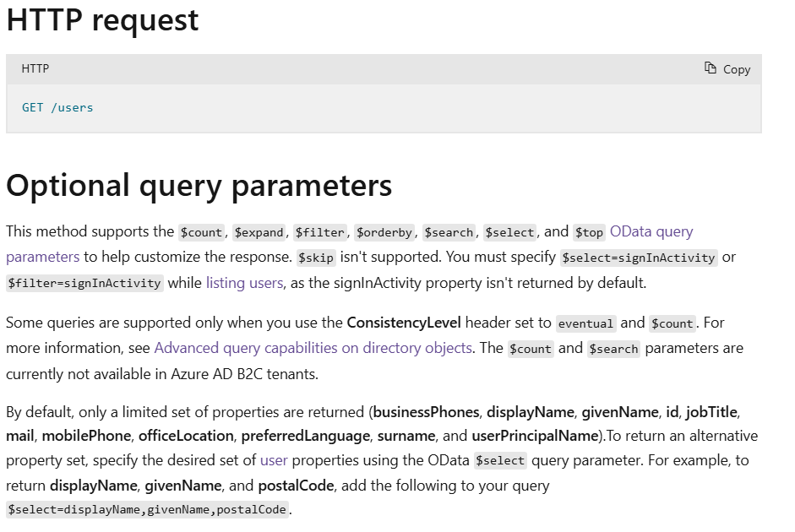The width and height of the screenshot is (795, 532).
Task: Click the HTTP request heading
Action: tap(102, 20)
